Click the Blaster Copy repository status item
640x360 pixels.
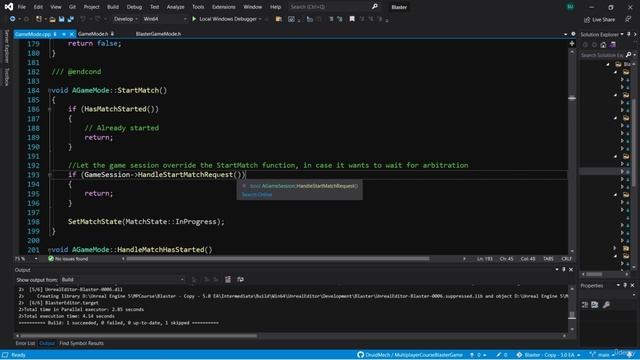pos(549,355)
